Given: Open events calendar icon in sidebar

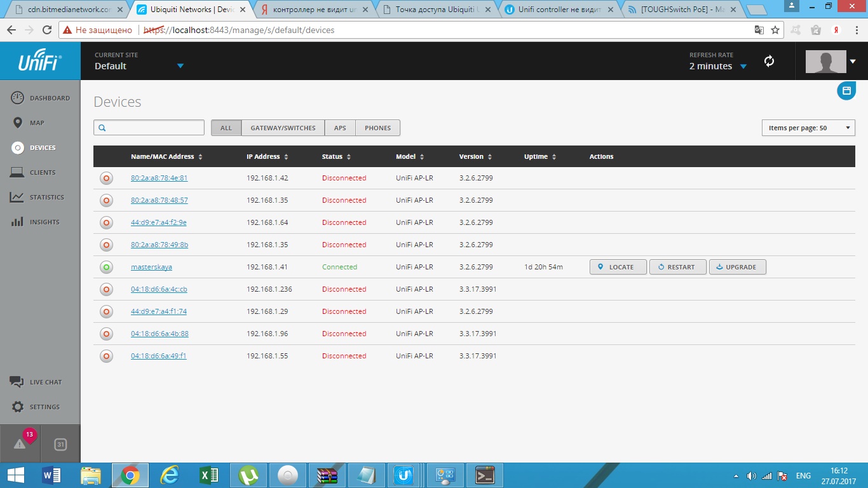Looking at the screenshot, I should tap(60, 444).
